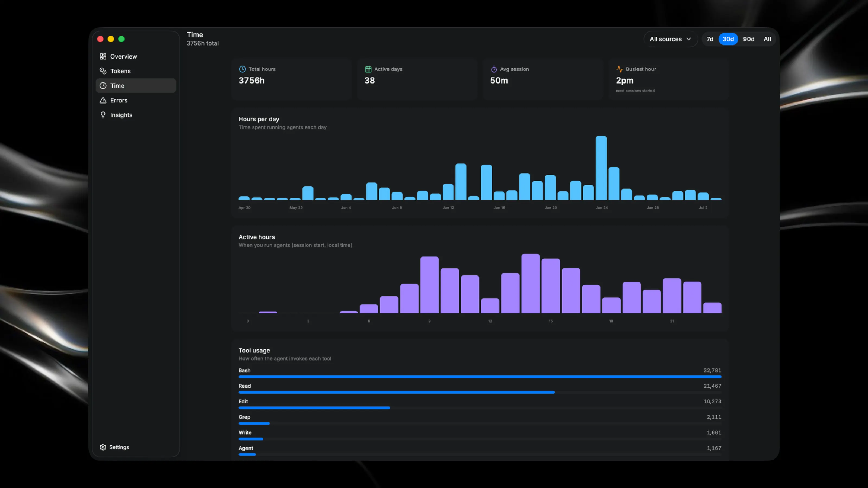
Task: Click the Write count 1,661
Action: [x=714, y=432]
